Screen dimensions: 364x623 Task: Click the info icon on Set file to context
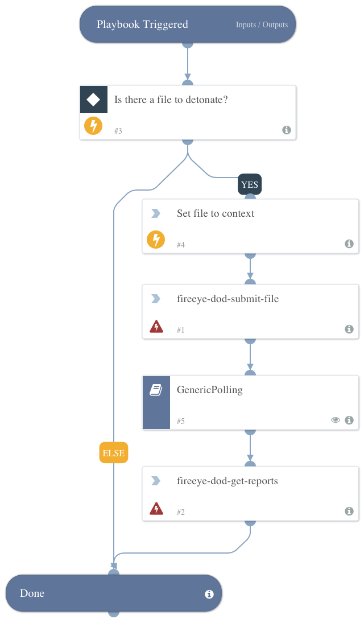(349, 244)
